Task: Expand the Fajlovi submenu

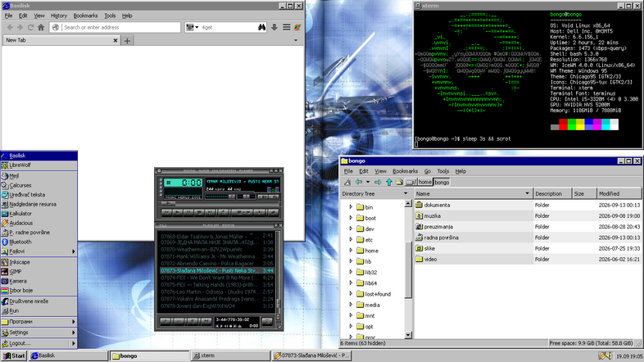Action: click(39, 251)
